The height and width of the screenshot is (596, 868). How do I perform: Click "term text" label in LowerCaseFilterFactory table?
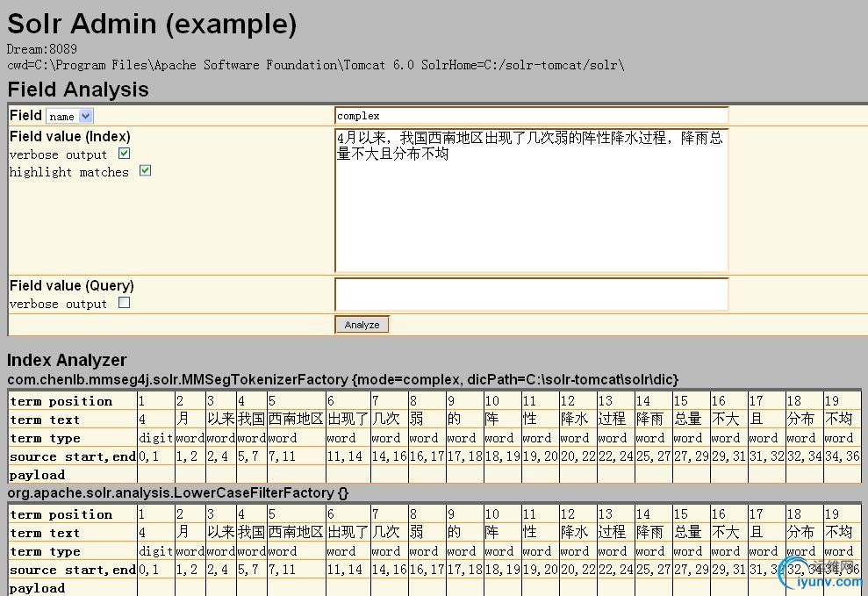coord(44,534)
